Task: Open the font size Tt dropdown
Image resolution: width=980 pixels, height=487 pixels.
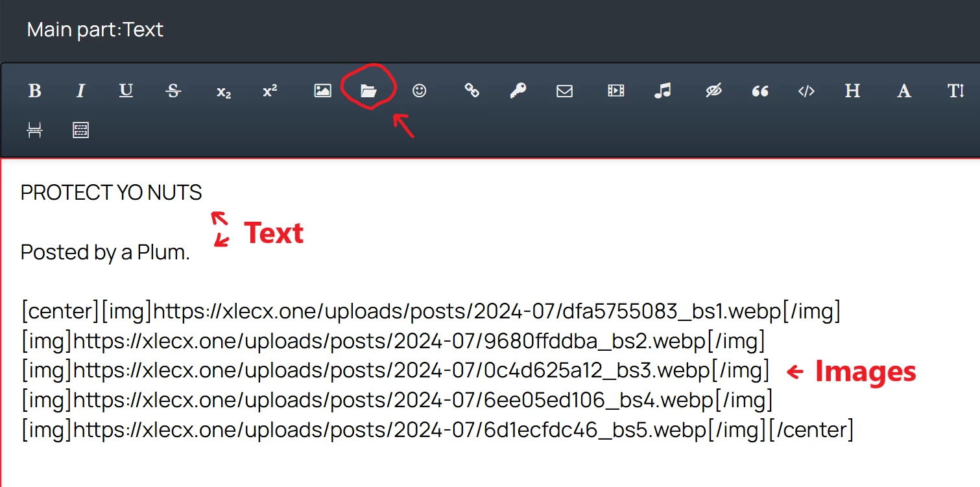Action: click(955, 91)
